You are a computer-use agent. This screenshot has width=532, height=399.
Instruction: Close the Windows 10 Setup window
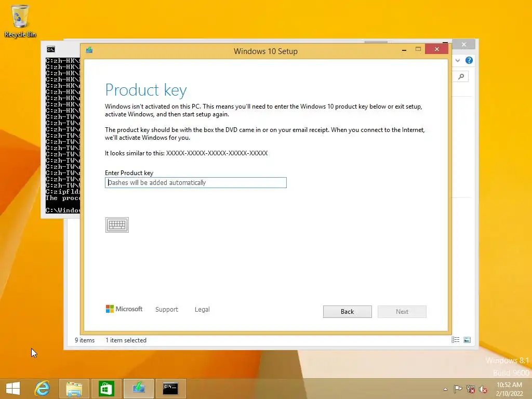pyautogui.click(x=436, y=49)
